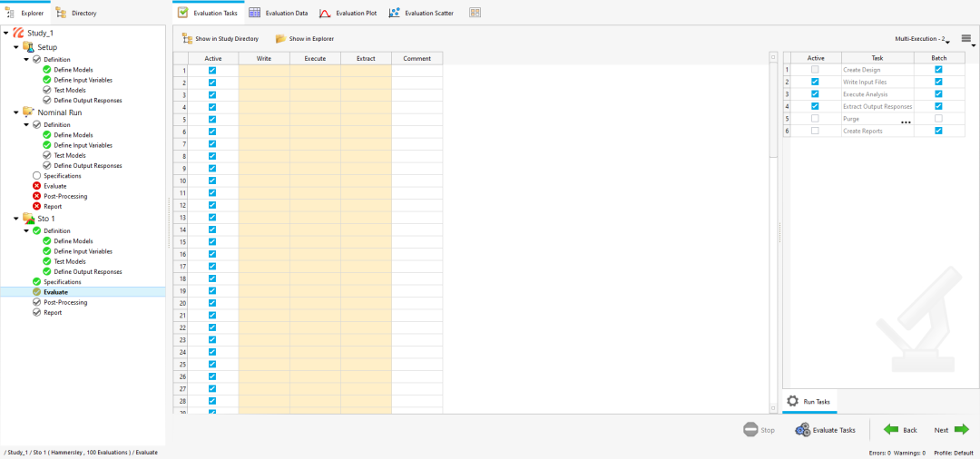Switch to Directory tab
980x459 pixels.
click(76, 13)
